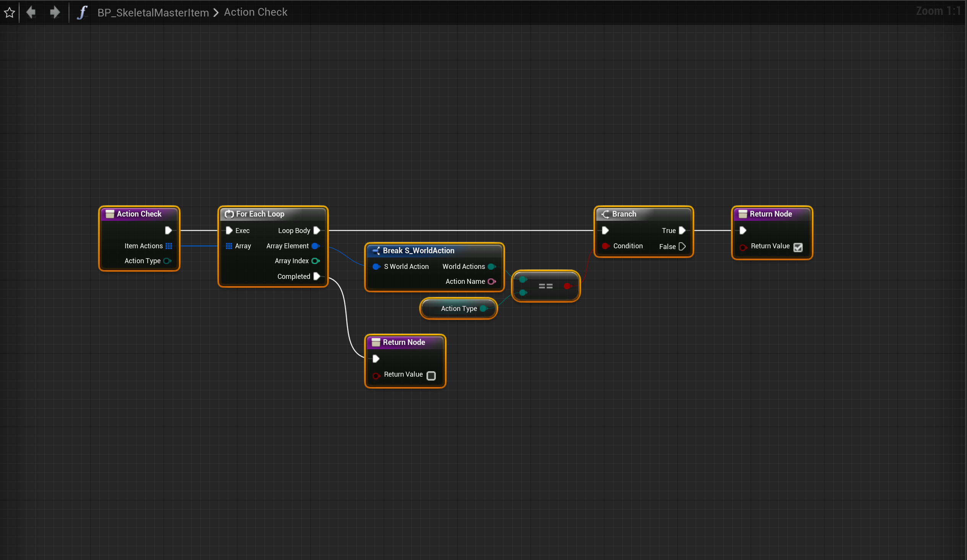Click the Item Actions array pin

(169, 246)
